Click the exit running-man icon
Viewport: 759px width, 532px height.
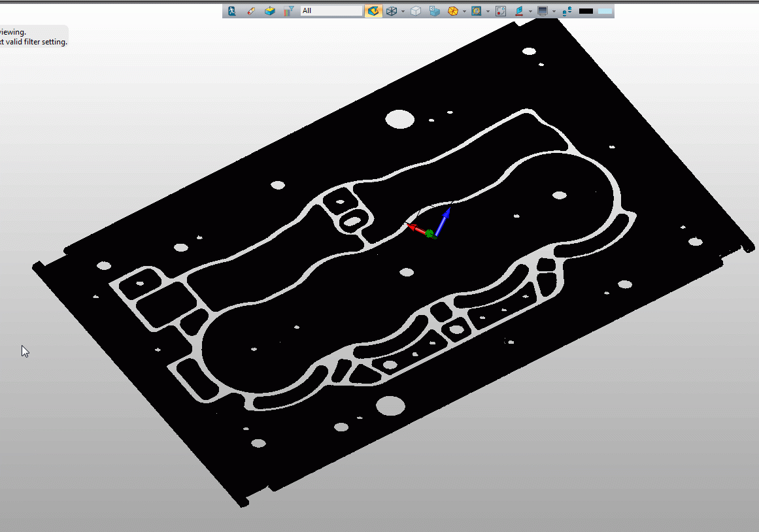tap(232, 10)
